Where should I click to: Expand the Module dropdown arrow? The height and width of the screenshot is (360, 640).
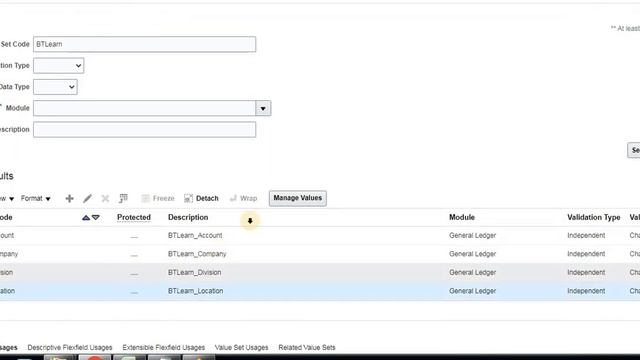click(x=263, y=108)
